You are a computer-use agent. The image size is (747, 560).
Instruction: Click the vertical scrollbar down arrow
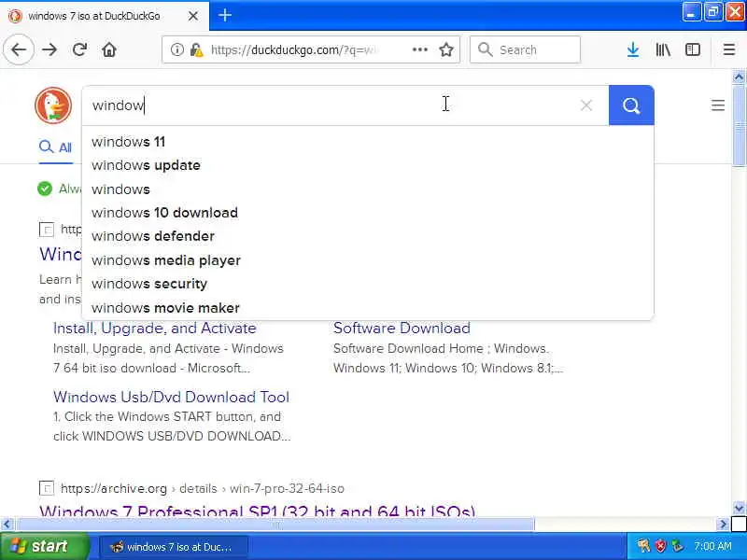point(739,509)
